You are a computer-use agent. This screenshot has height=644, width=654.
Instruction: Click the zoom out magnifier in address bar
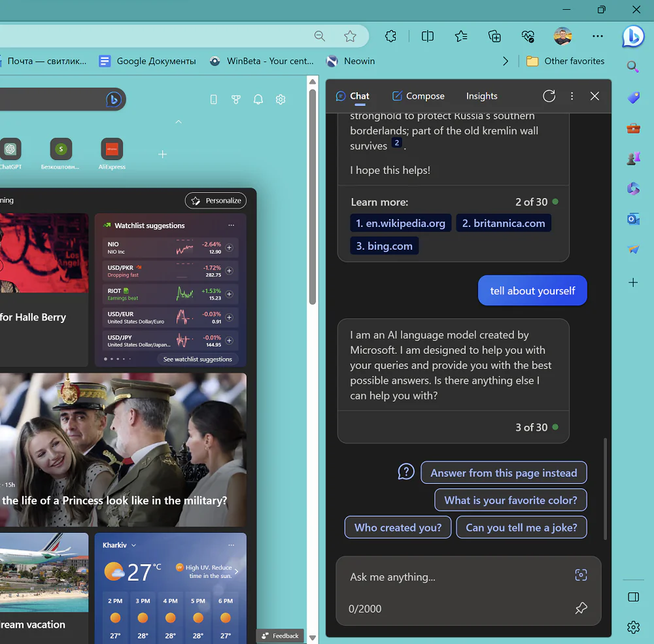(320, 37)
